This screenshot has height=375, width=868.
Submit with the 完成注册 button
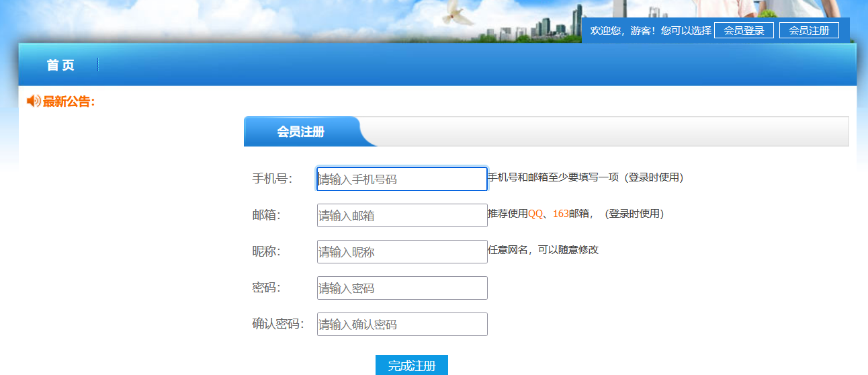(412, 366)
